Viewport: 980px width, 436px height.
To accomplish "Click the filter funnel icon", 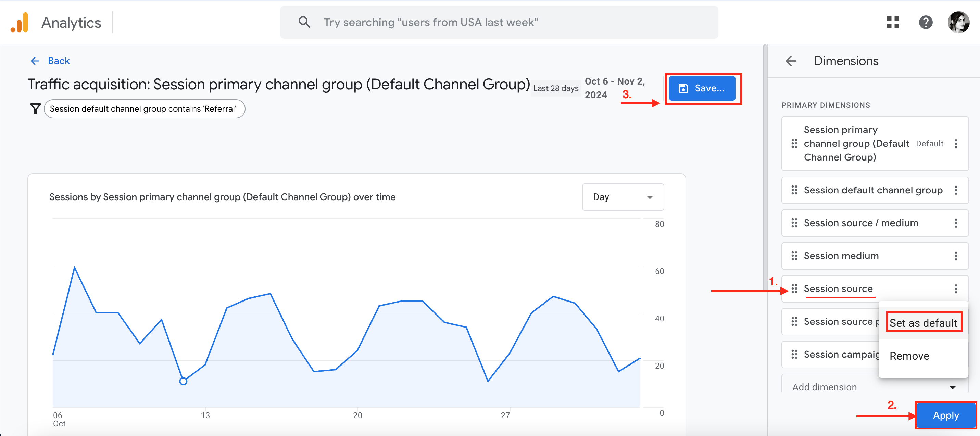I will [x=35, y=109].
